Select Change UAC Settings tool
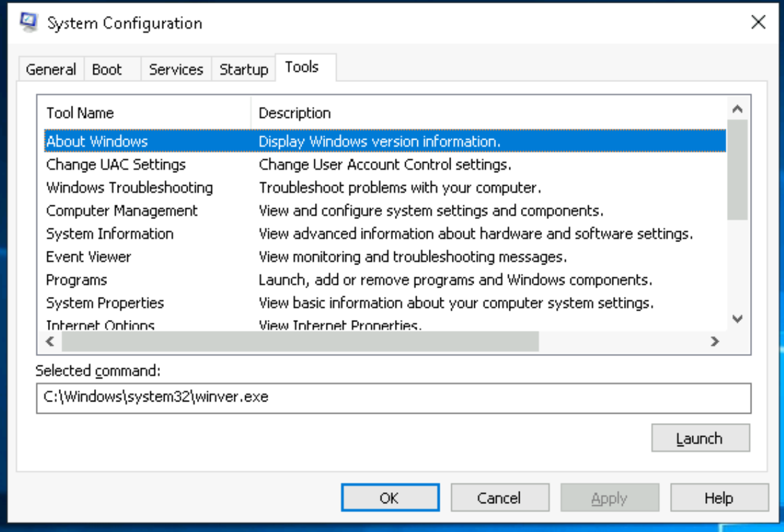Image resolution: width=784 pixels, height=532 pixels. point(116,165)
